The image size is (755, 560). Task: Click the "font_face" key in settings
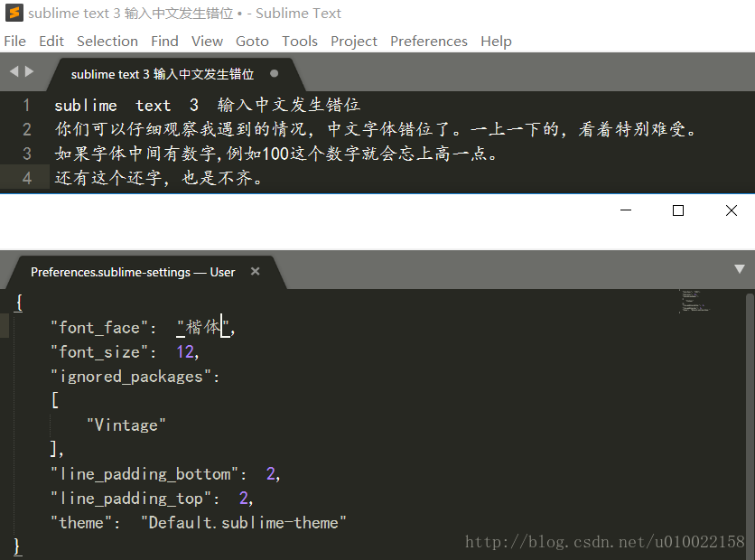99,328
